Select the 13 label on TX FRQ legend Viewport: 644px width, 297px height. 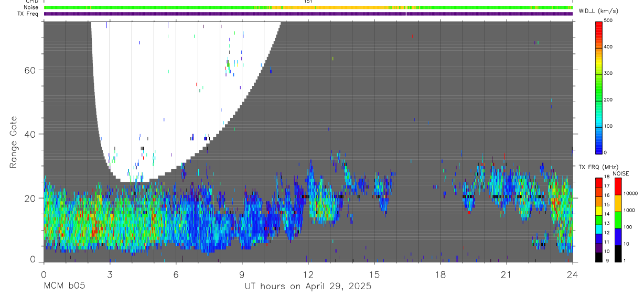point(607,223)
